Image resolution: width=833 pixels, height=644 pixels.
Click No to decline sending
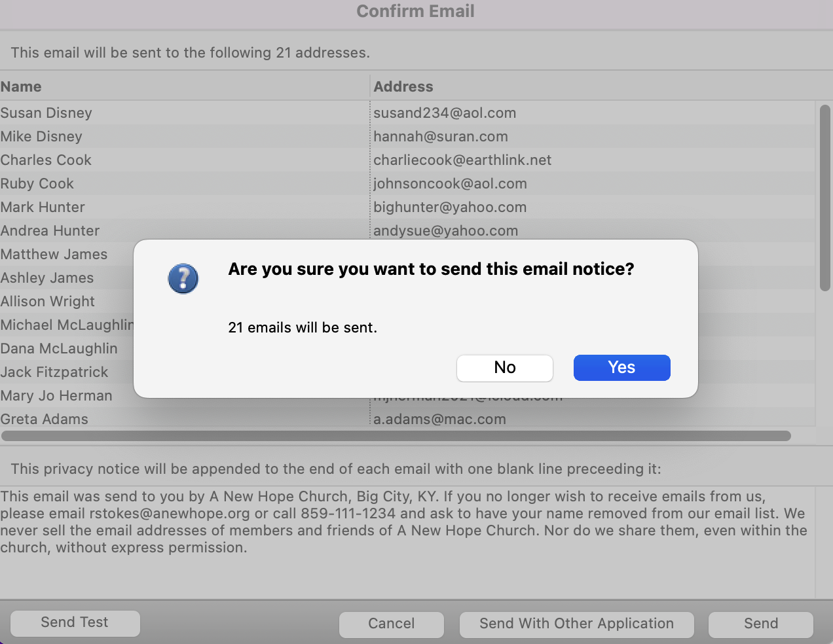point(504,368)
